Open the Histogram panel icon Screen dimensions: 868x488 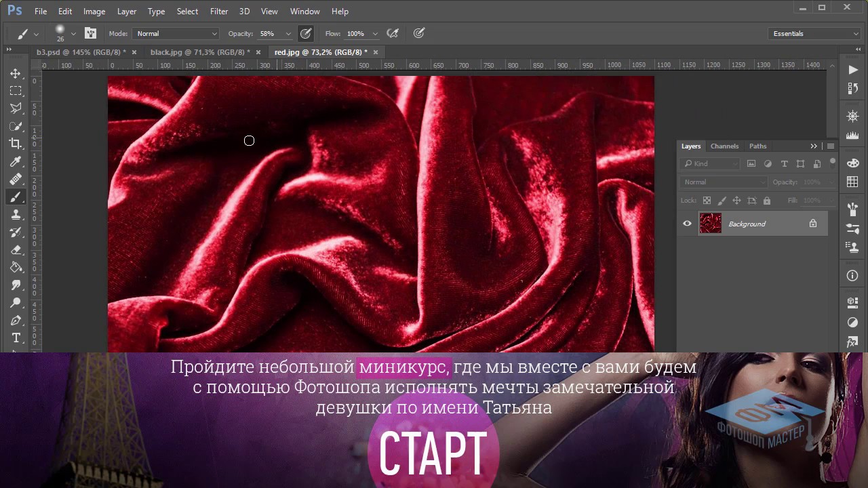852,136
